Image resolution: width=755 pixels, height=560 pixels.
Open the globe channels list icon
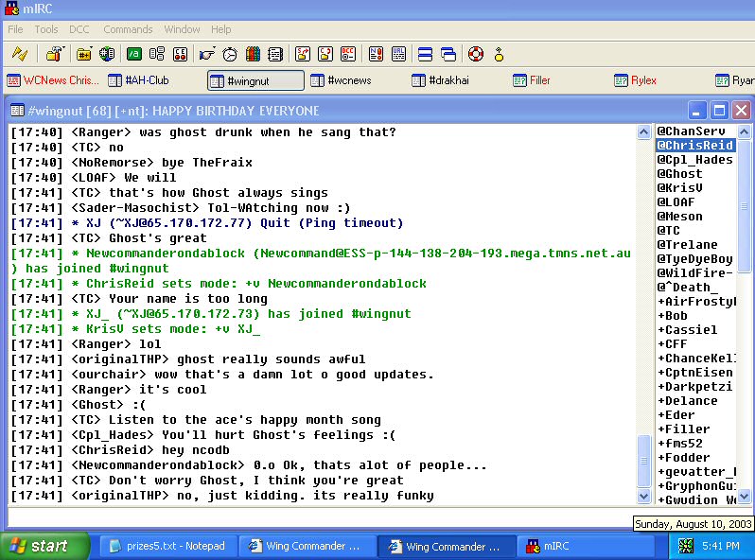pos(108,54)
